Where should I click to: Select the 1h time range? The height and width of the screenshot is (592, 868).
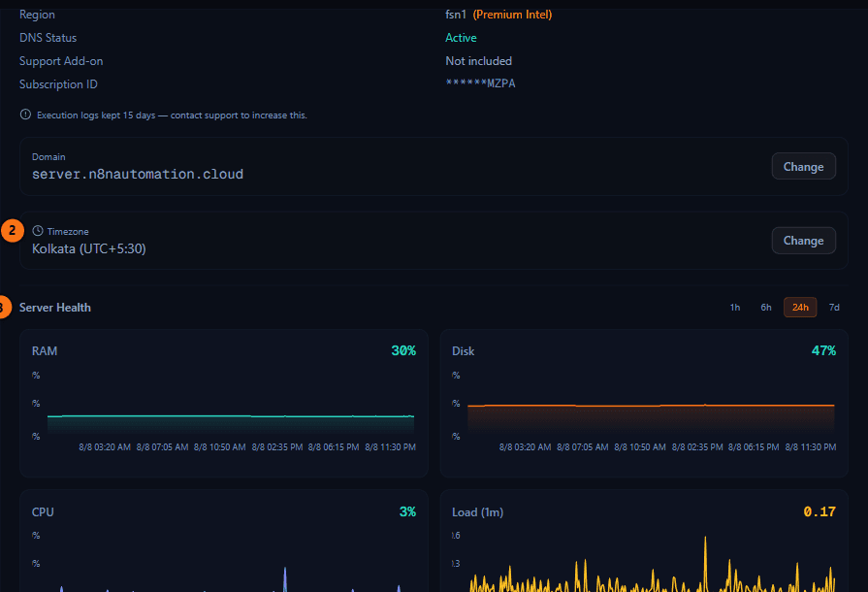point(734,308)
